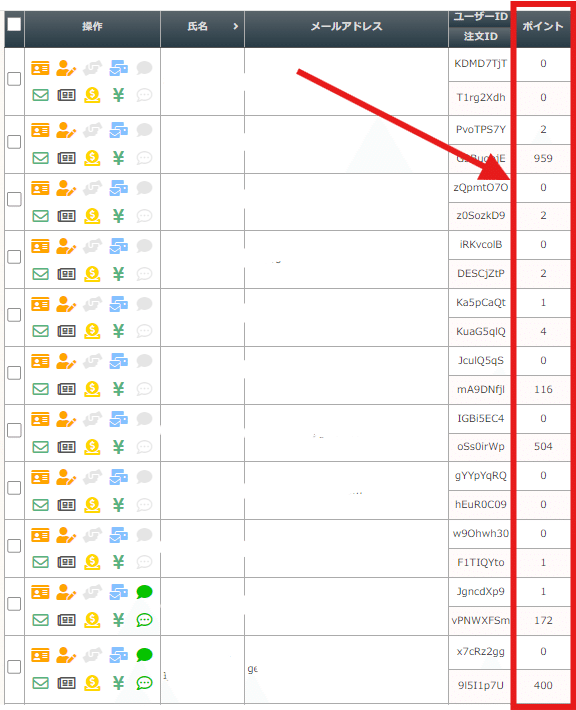The height and width of the screenshot is (710, 576).
Task: Click points value 959
Action: 543,158
